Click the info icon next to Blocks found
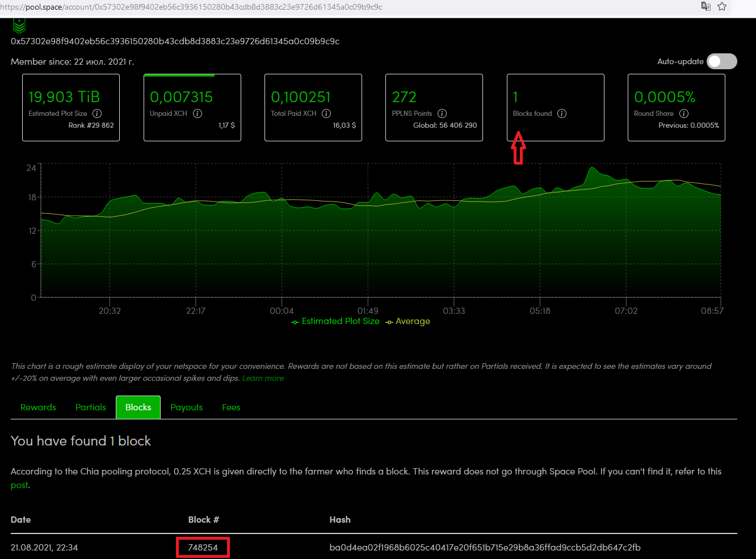Screen dimensions: 756x559 point(562,114)
